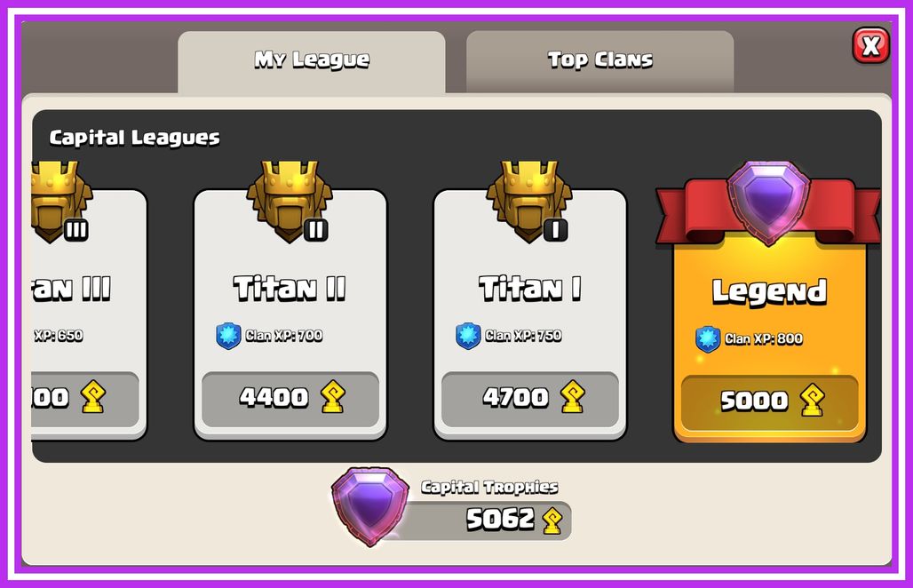Screen dimensions: 913x588
Task: Click the 4700 trophy requirement bar
Action: click(x=530, y=399)
